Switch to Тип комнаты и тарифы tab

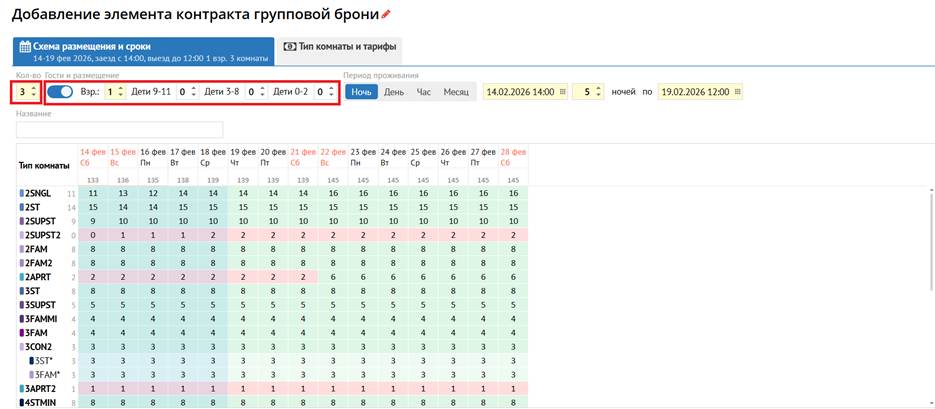340,47
